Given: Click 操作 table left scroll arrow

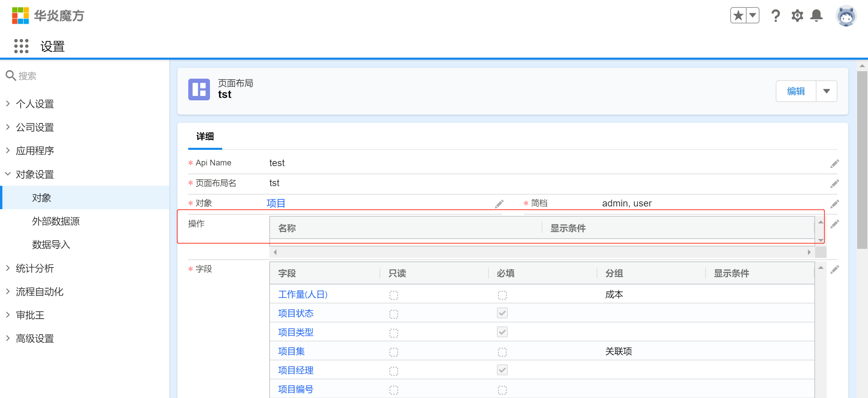Looking at the screenshot, I should point(275,252).
